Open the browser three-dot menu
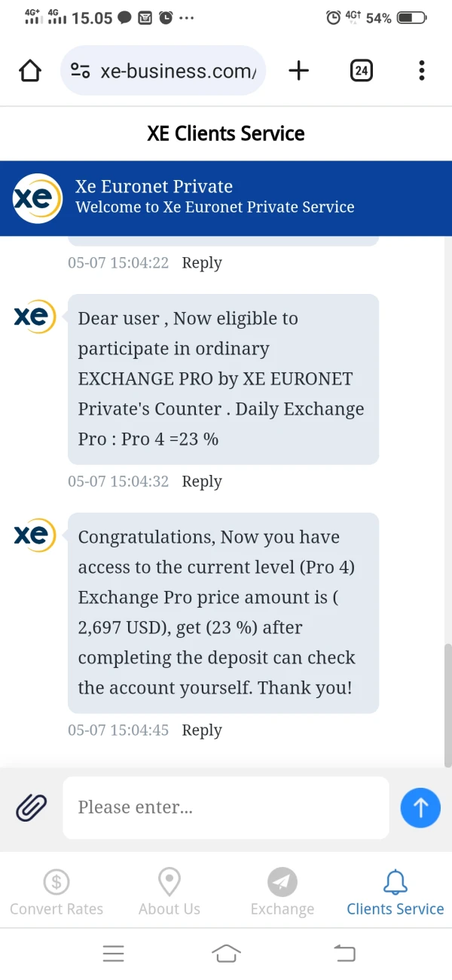The image size is (452, 980). pyautogui.click(x=421, y=71)
